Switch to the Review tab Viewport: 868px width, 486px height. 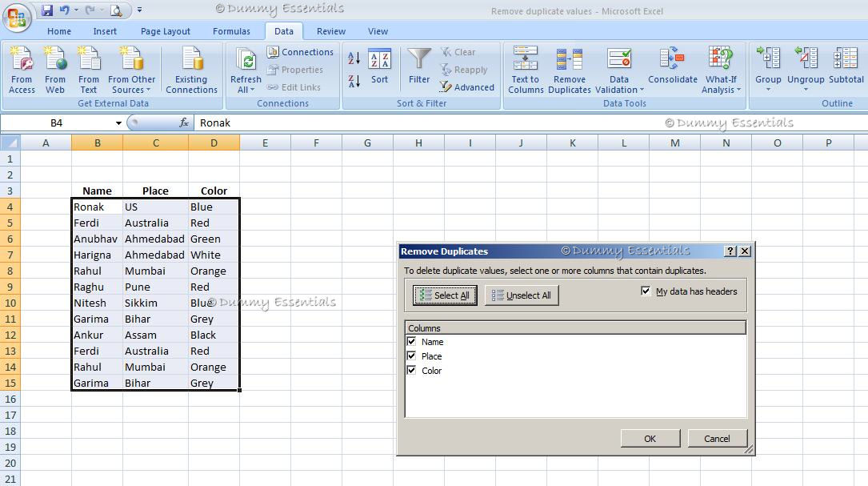[x=331, y=31]
